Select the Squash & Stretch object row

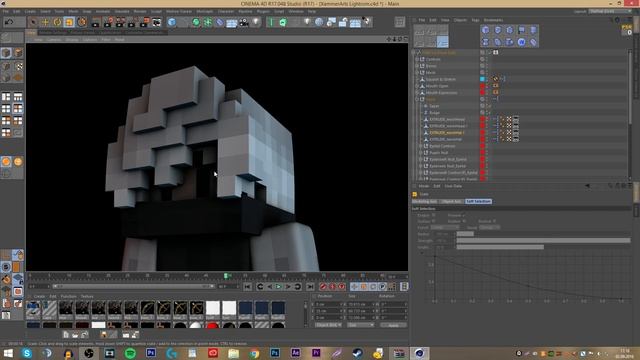pyautogui.click(x=441, y=79)
